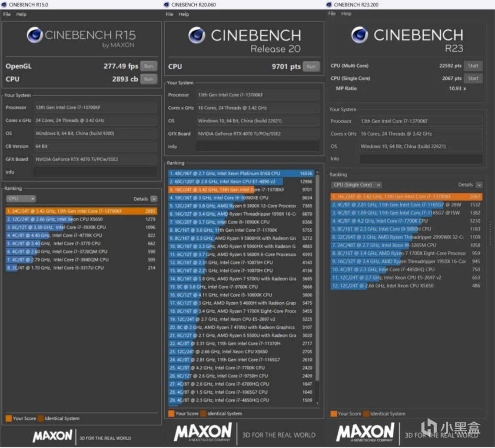The height and width of the screenshot is (448, 495).
Task: Click scroll-up arrow of R20 ranking list
Action: pyautogui.click(x=317, y=173)
